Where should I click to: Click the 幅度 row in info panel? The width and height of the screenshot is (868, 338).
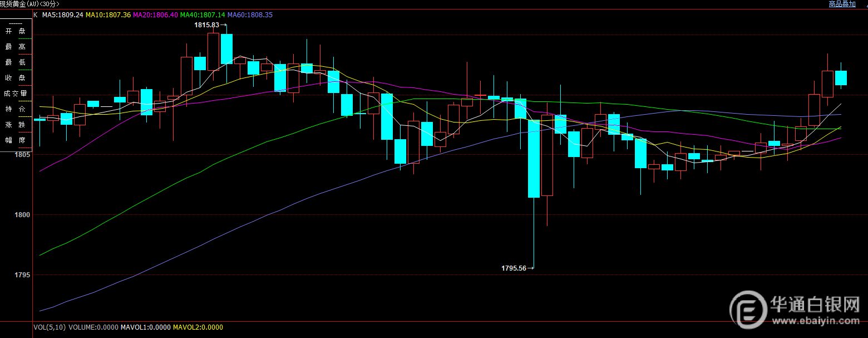(16, 140)
